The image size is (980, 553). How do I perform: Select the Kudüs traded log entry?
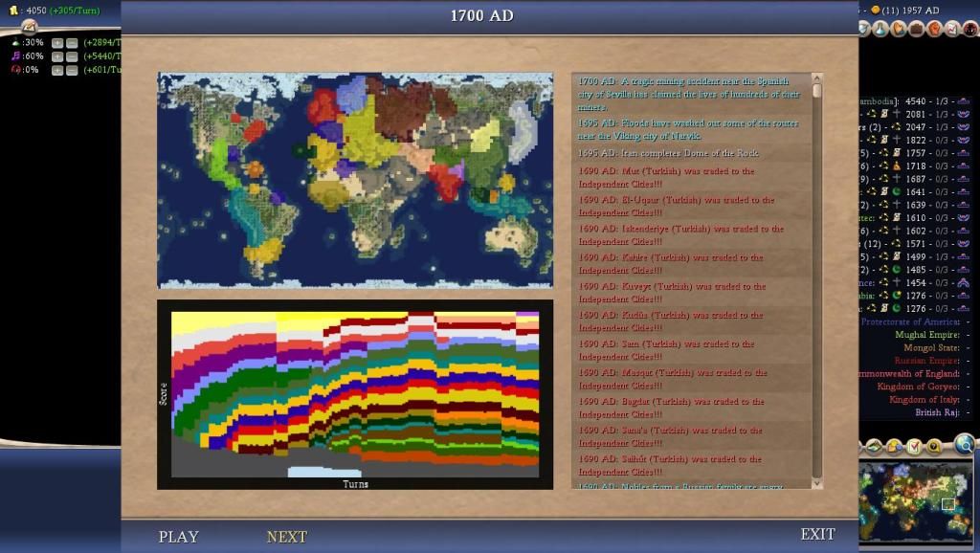691,321
